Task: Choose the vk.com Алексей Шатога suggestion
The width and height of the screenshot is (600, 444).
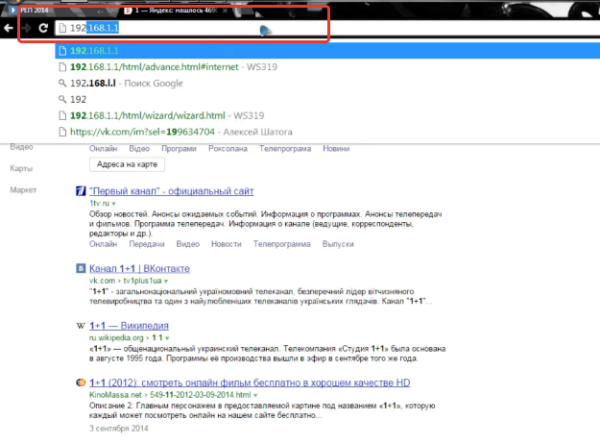Action: coord(327,132)
